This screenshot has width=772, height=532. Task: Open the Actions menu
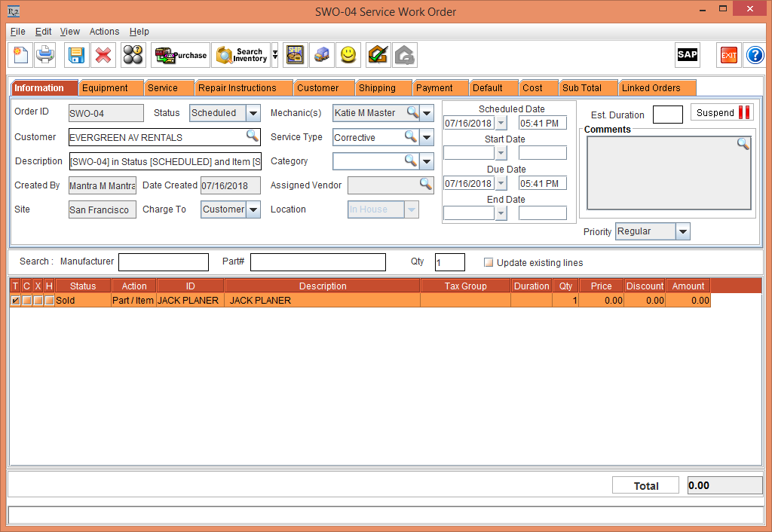pyautogui.click(x=104, y=32)
